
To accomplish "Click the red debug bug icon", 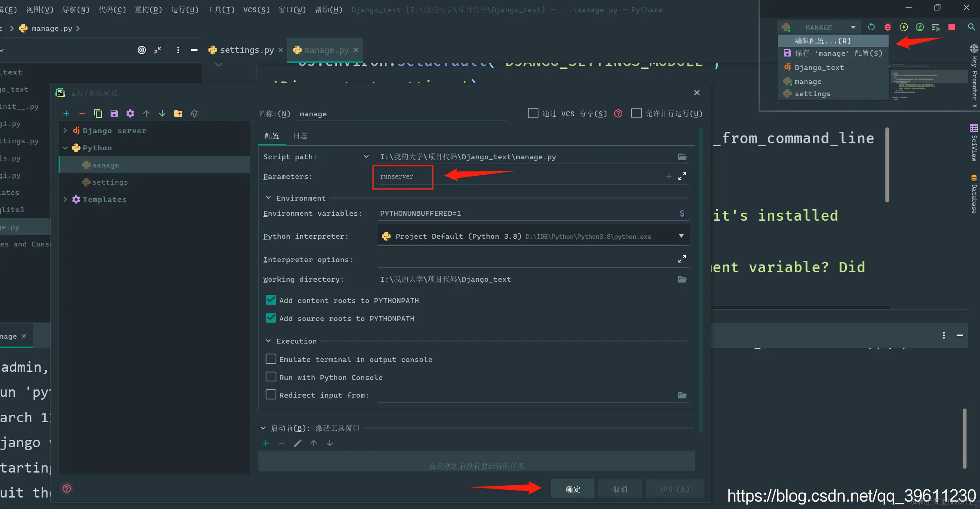I will [x=887, y=27].
